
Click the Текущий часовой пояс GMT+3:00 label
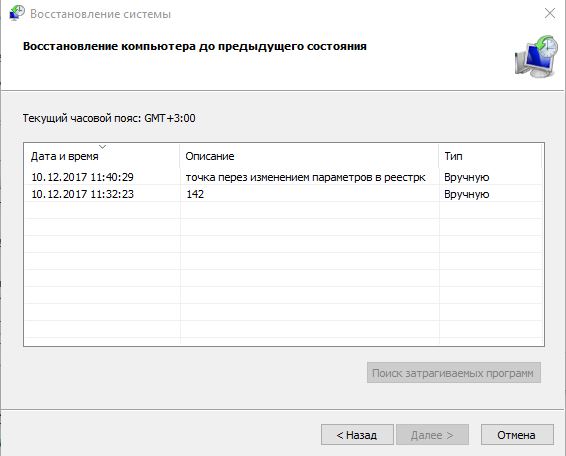[109, 118]
